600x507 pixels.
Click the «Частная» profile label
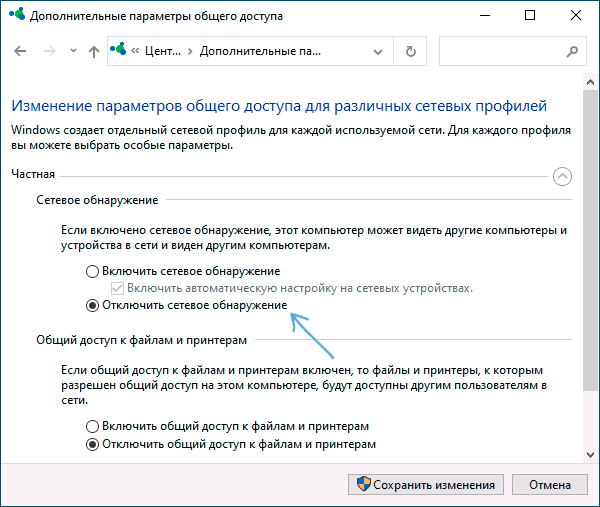pos(33,174)
